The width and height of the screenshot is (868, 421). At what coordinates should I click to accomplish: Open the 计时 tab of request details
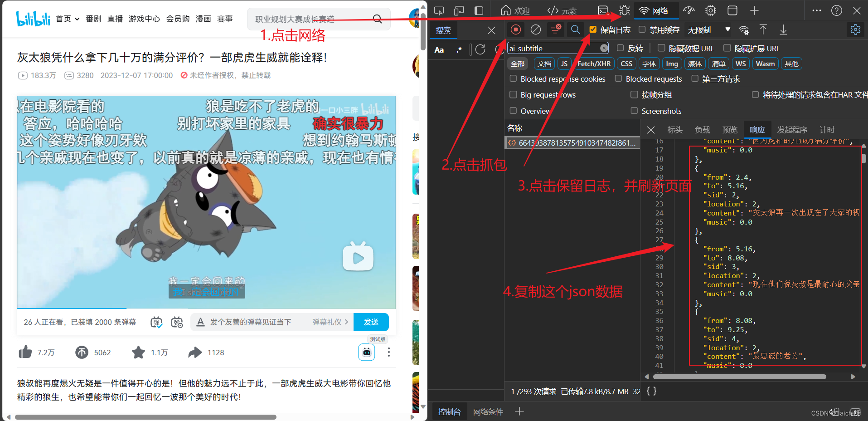click(827, 130)
